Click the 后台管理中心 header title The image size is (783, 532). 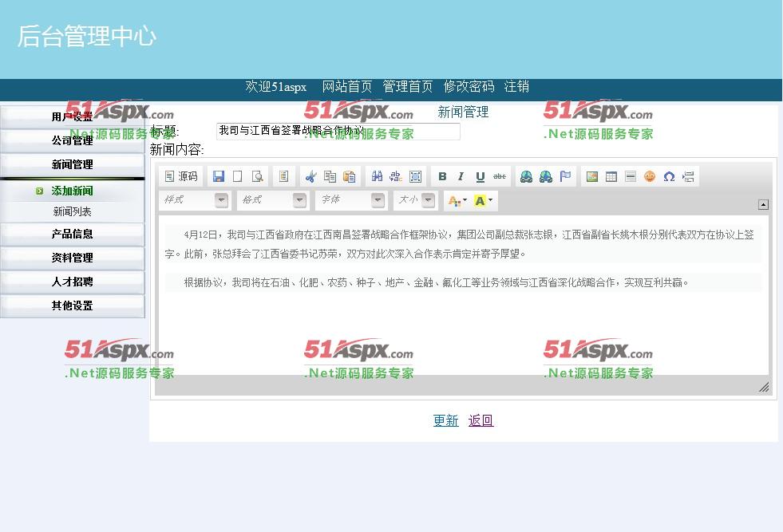click(87, 37)
